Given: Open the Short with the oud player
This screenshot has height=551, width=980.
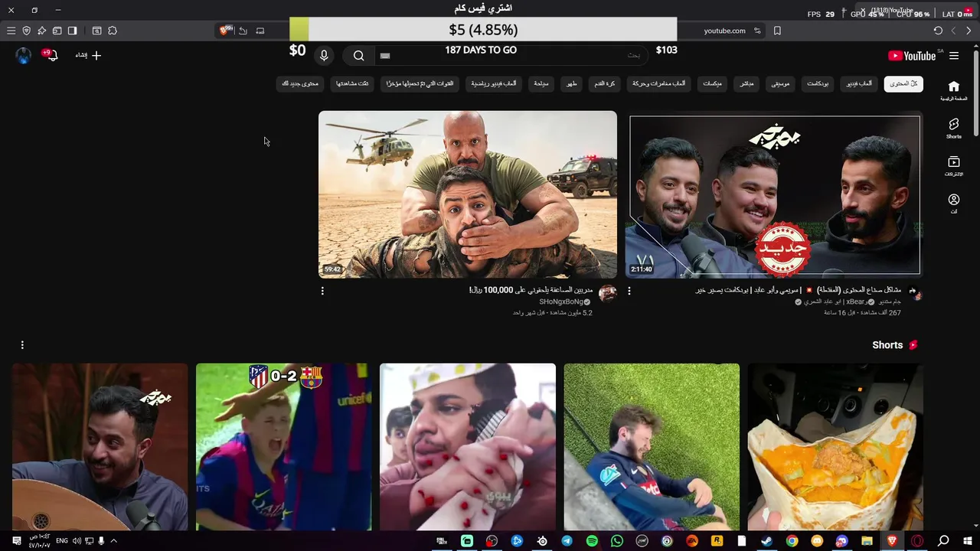Looking at the screenshot, I should (100, 447).
